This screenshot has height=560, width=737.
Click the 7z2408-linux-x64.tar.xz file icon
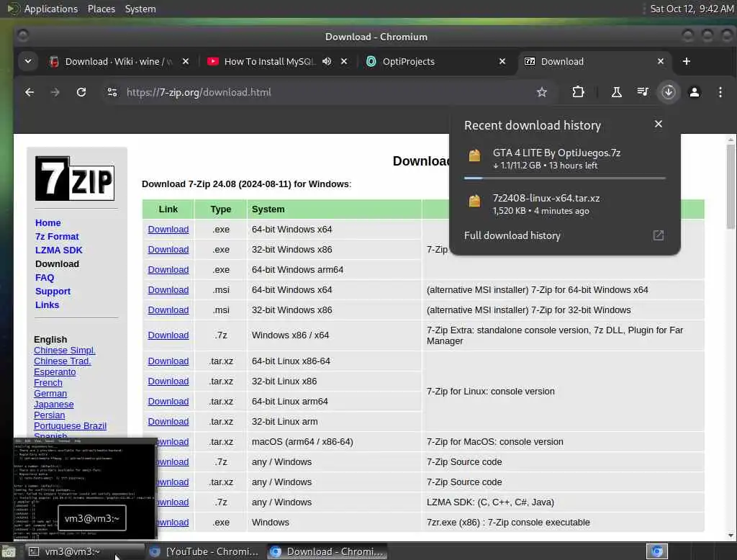474,202
